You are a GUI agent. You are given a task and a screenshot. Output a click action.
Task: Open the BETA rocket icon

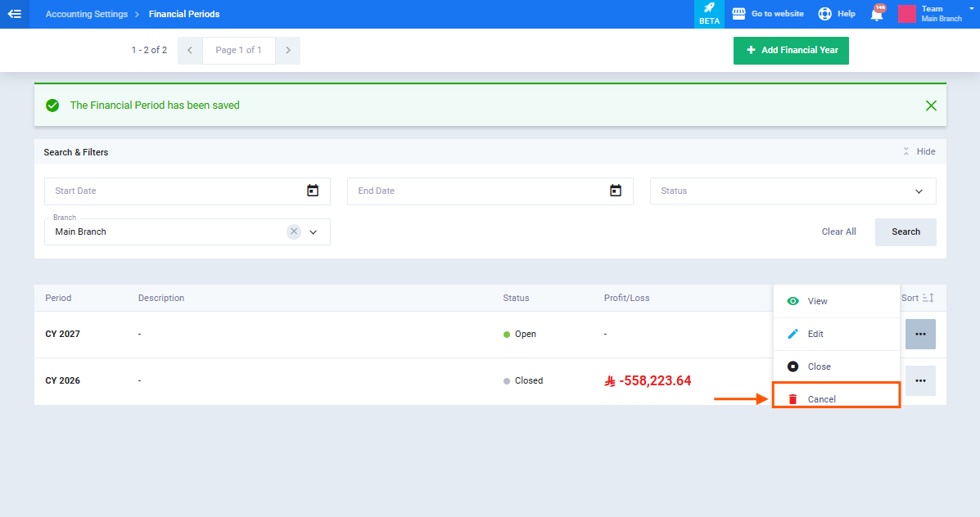tap(709, 14)
